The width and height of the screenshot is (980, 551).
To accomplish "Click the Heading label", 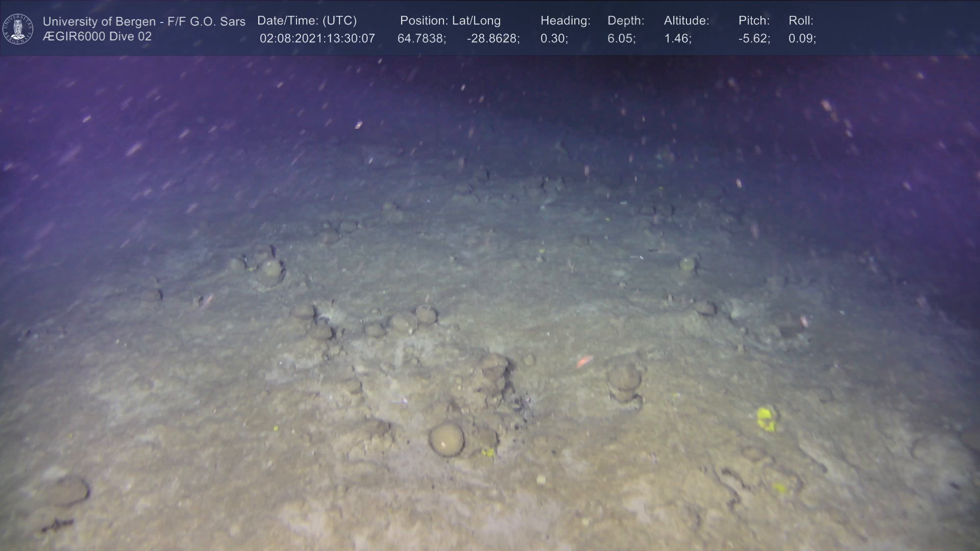I will click(x=565, y=21).
